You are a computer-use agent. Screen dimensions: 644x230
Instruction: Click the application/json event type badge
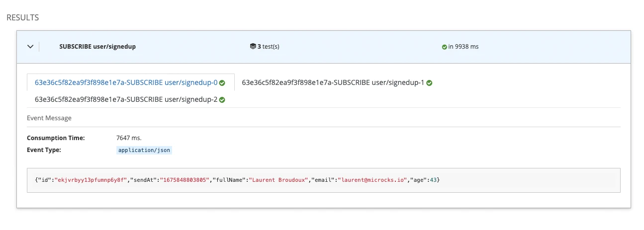point(144,150)
